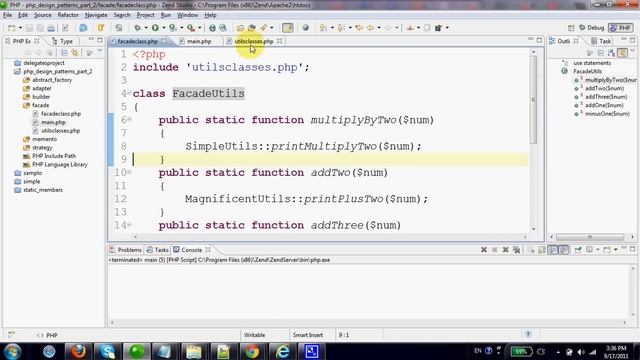Click Link with Editor in PHP Explorer
Image resolution: width=640 pixels, height=360 pixels.
coord(75,53)
